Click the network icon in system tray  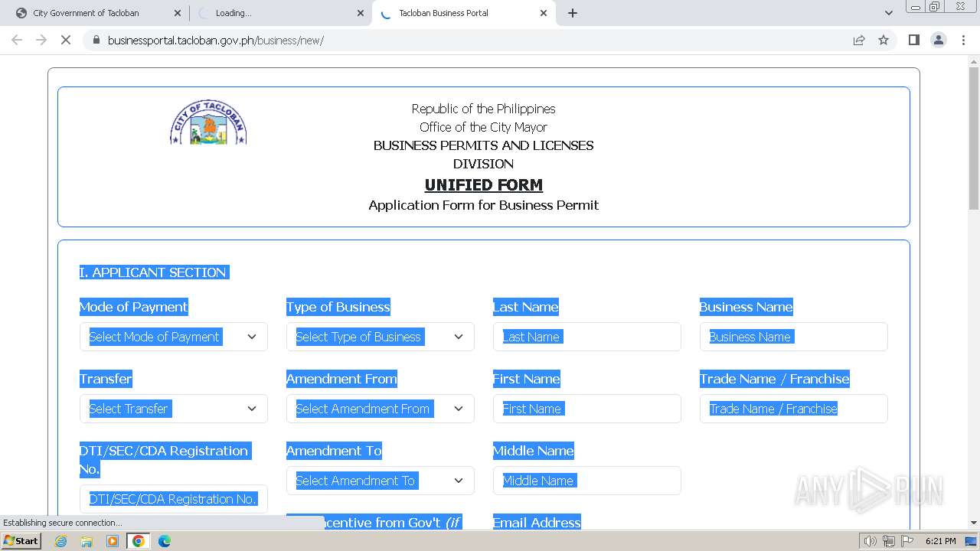tap(889, 541)
